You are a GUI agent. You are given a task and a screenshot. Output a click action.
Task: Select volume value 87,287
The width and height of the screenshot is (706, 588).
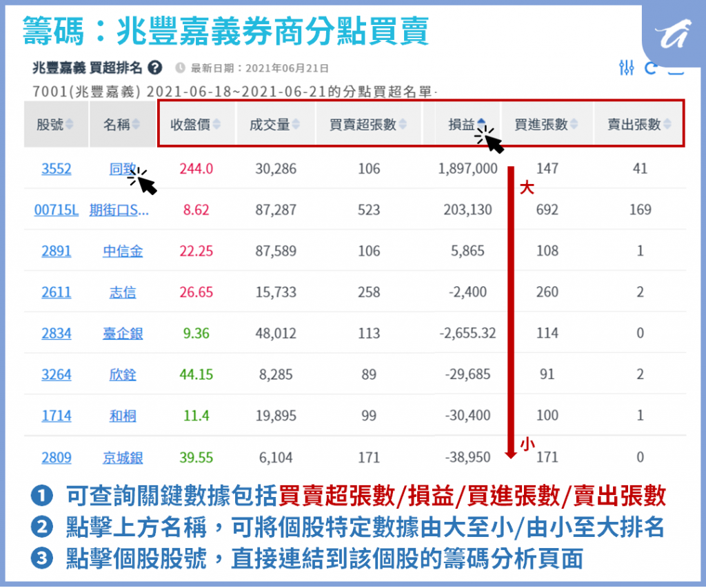[276, 210]
